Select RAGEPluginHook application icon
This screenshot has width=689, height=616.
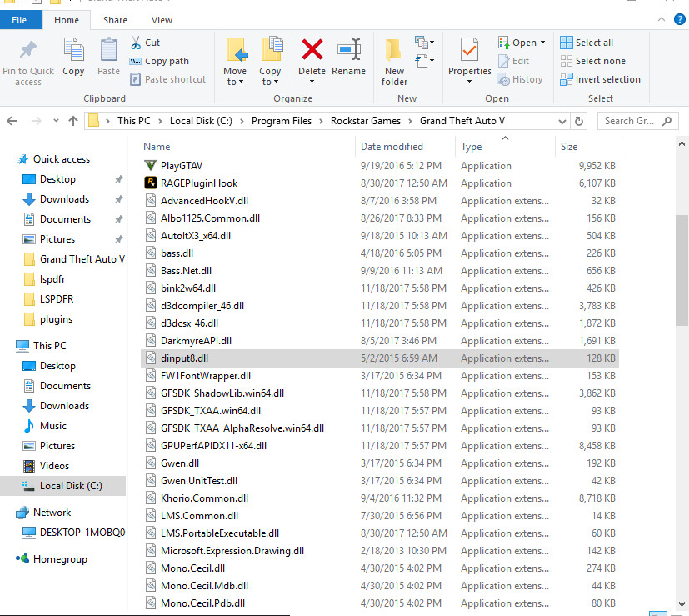(x=150, y=183)
